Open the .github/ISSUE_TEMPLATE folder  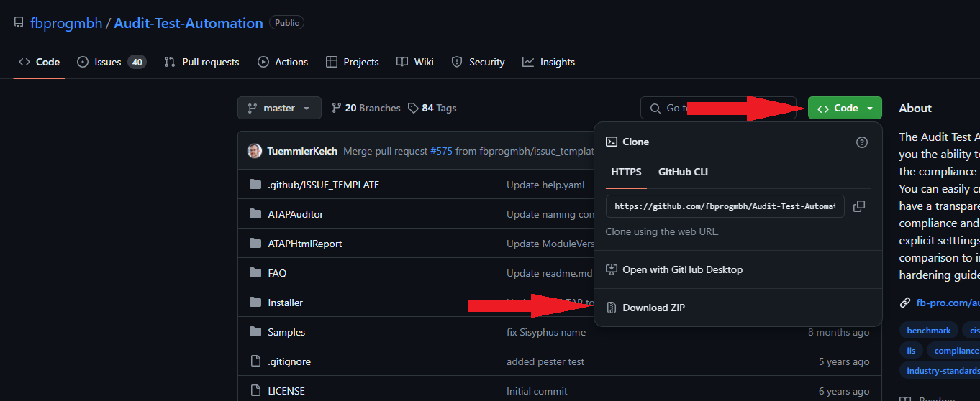(324, 185)
